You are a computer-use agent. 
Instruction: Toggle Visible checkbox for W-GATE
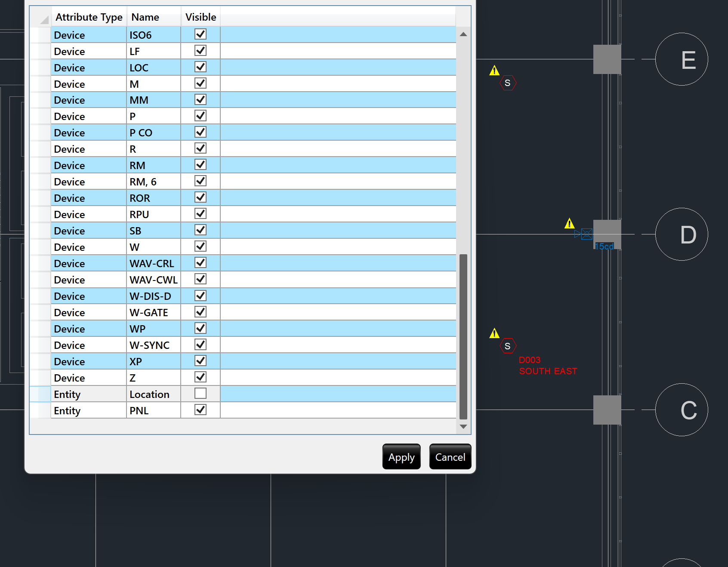(x=201, y=311)
